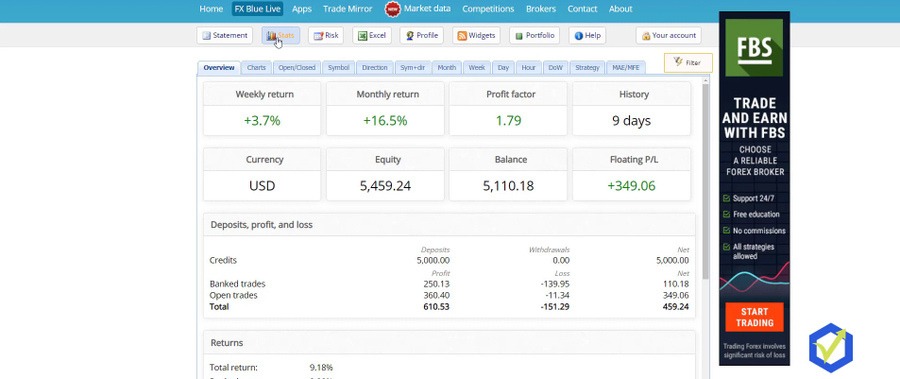Select FX Blue Live menu item

tap(258, 9)
